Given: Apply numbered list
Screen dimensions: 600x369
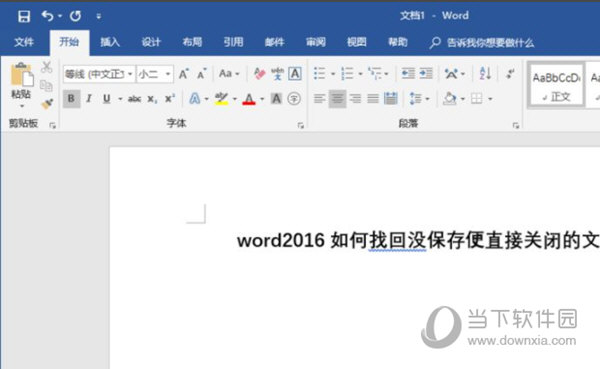Looking at the screenshot, I should pos(347,73).
